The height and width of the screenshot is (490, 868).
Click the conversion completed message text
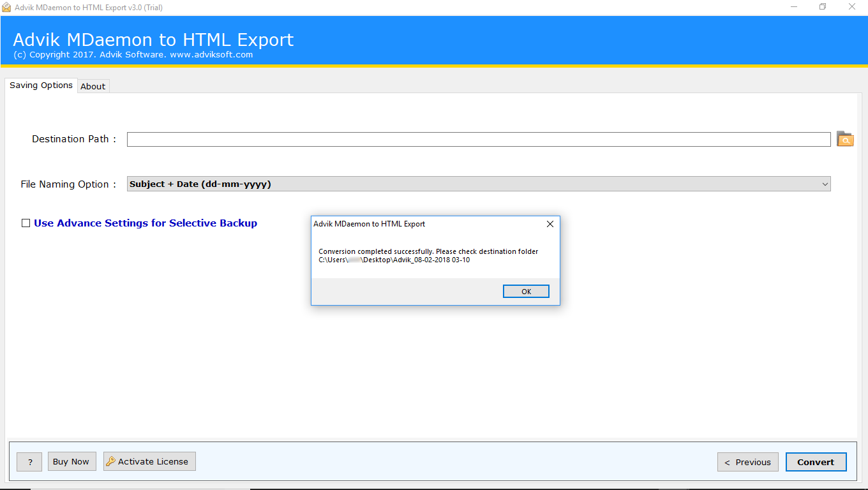click(x=428, y=251)
